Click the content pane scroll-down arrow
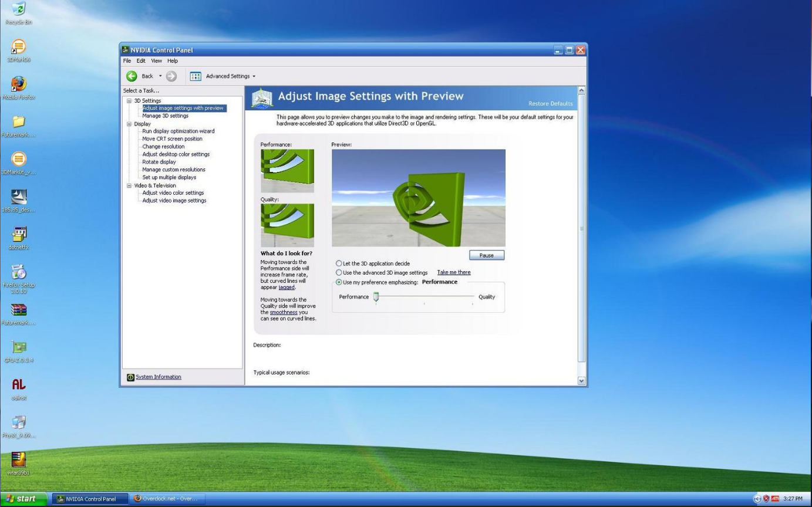 tap(582, 381)
